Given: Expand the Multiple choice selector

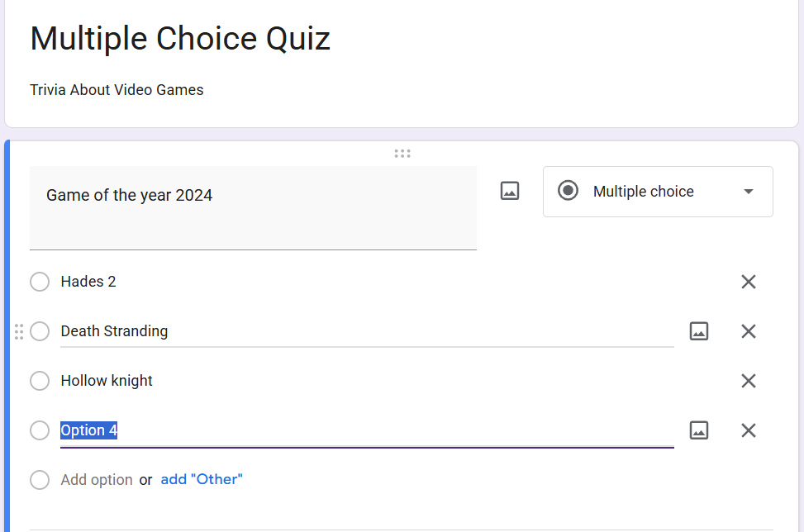Looking at the screenshot, I should point(657,191).
